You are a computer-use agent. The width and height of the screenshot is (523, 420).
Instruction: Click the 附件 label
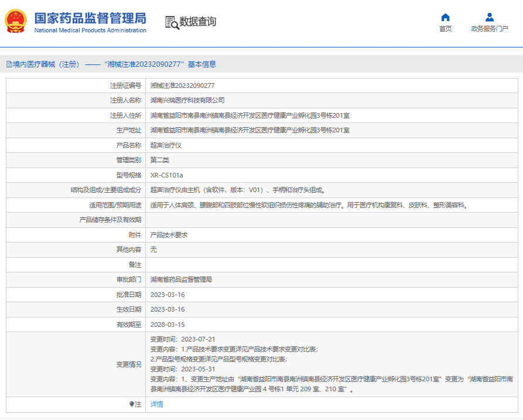[135, 235]
